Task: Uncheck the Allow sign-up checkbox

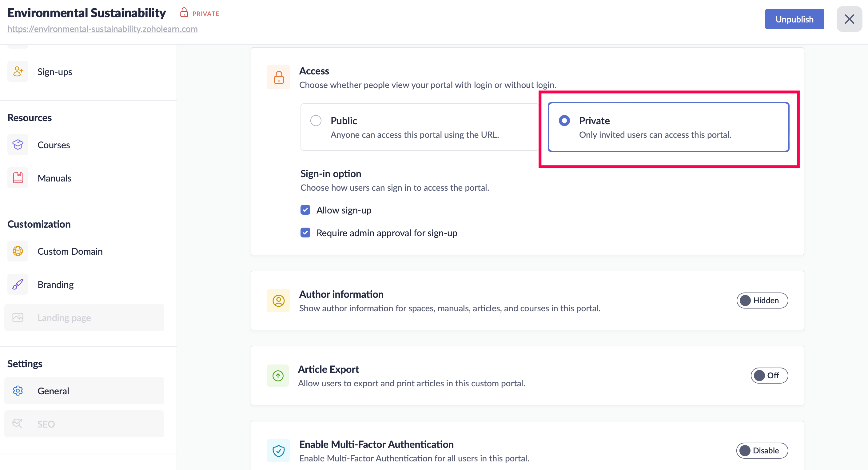Action: [305, 210]
